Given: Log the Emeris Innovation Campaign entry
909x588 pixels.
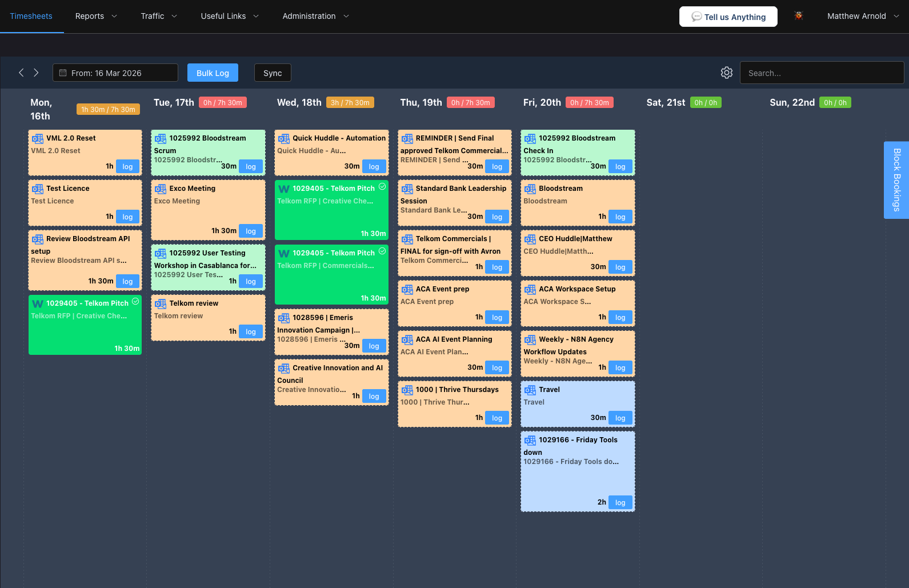Looking at the screenshot, I should coord(374,346).
